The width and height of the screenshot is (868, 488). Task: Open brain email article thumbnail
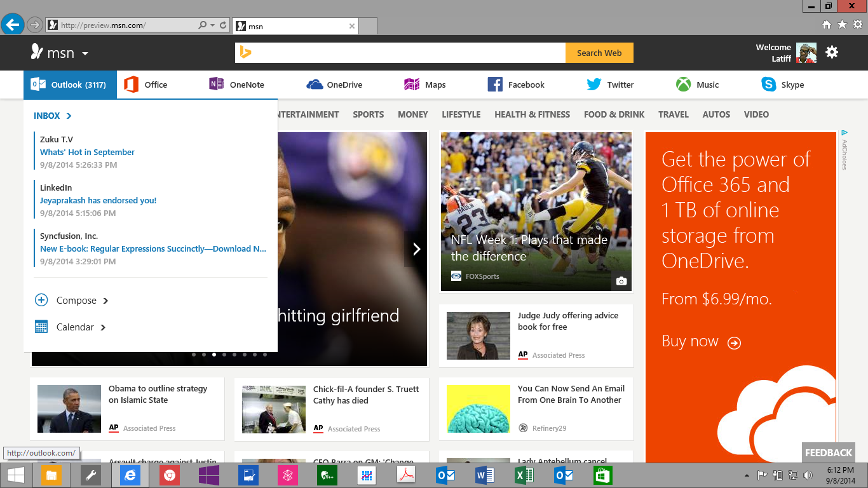pyautogui.click(x=478, y=409)
